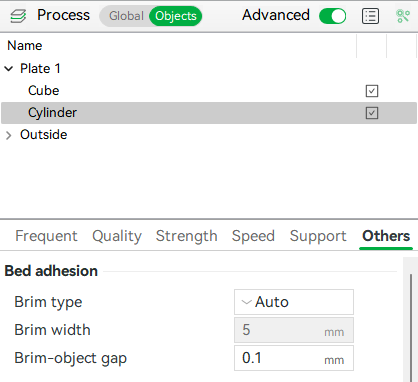
Task: Switch to the Quality tab
Action: (x=117, y=236)
